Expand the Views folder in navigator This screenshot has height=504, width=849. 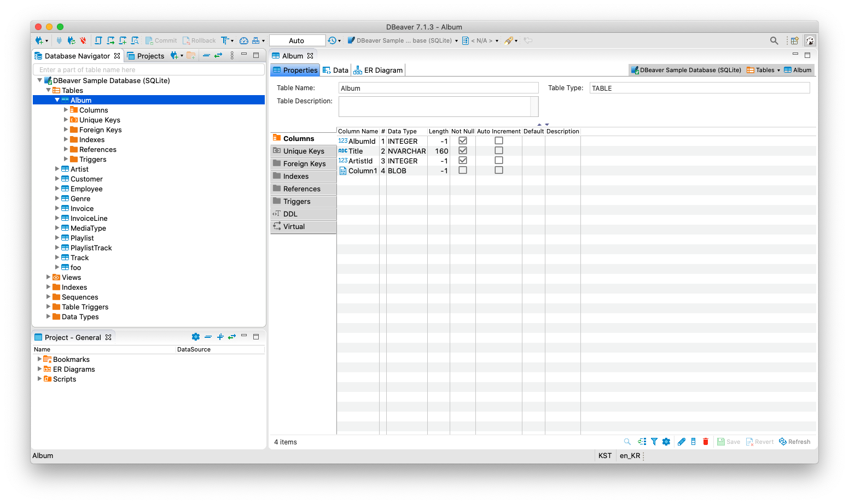coord(48,277)
